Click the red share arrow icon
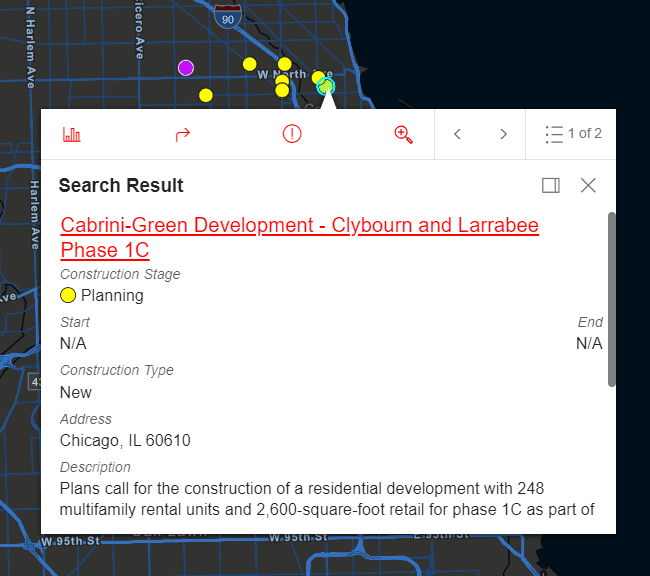650x576 pixels. click(182, 134)
